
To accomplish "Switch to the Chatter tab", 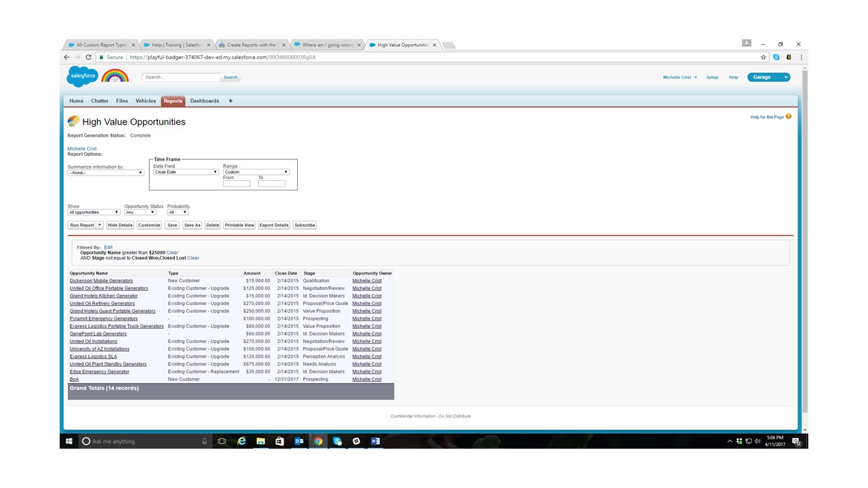I will (100, 101).
